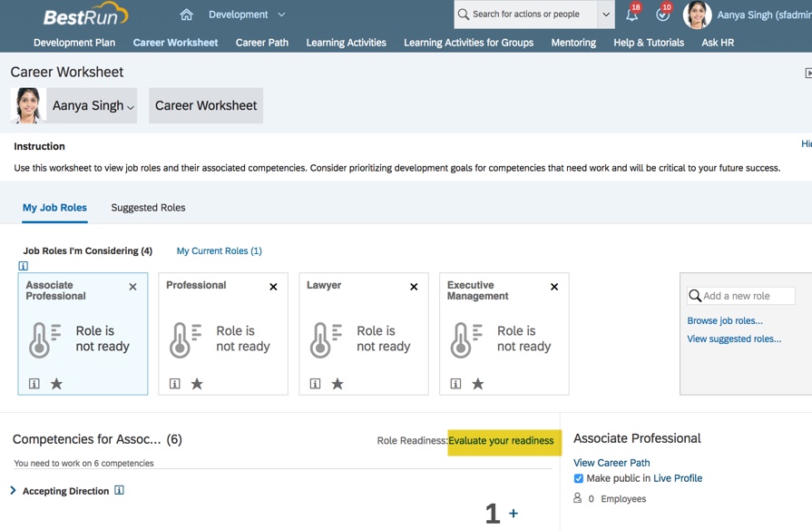This screenshot has height=530, width=812.
Task: Click the plus icon beside rating 1
Action: tap(514, 514)
